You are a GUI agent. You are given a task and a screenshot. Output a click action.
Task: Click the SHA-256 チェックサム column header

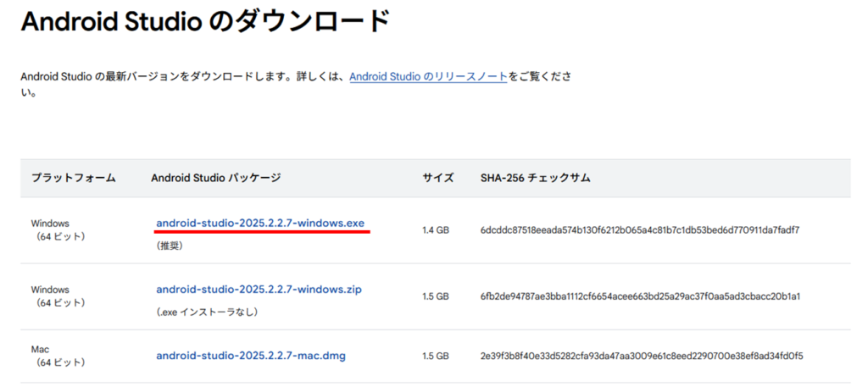[535, 178]
